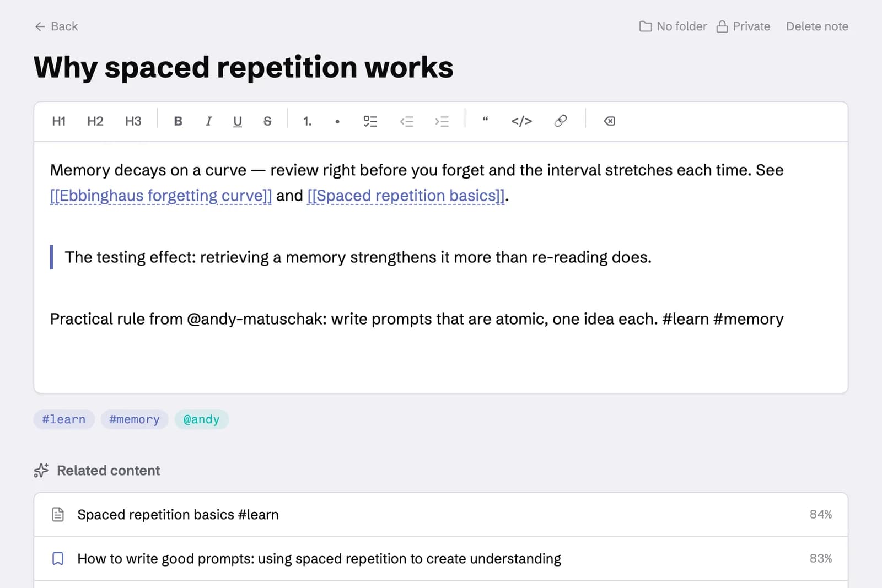Click the testing effect blockquote text
This screenshot has height=588, width=882.
(358, 257)
